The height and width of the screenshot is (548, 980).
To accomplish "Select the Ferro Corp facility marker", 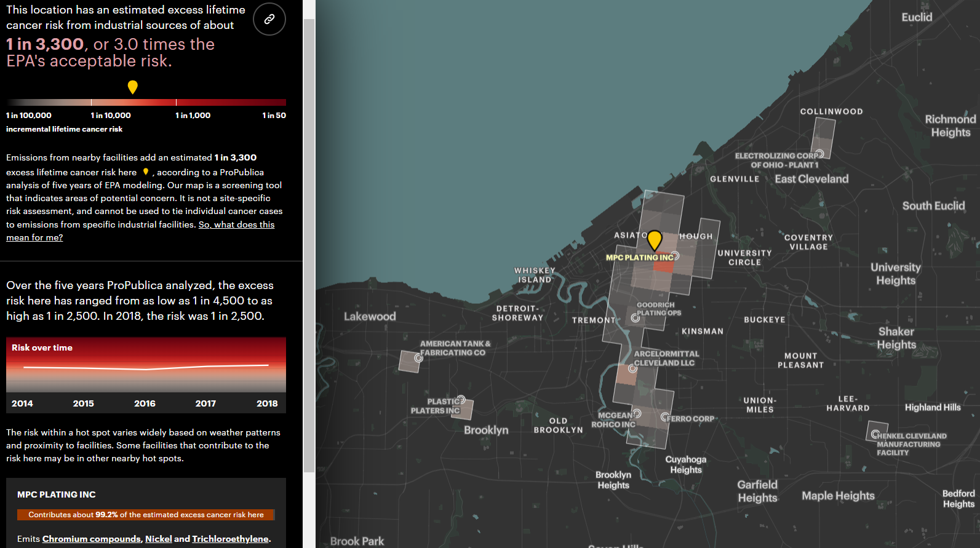I will (x=665, y=417).
